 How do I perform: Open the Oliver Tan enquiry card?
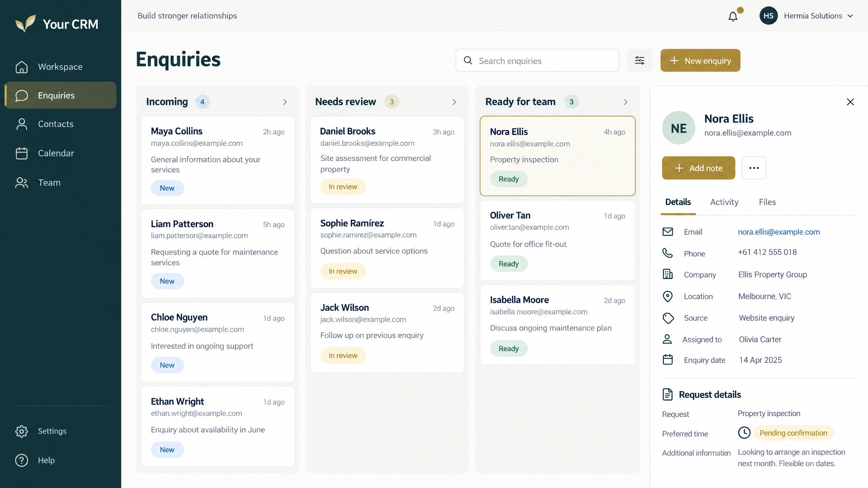[x=557, y=240]
